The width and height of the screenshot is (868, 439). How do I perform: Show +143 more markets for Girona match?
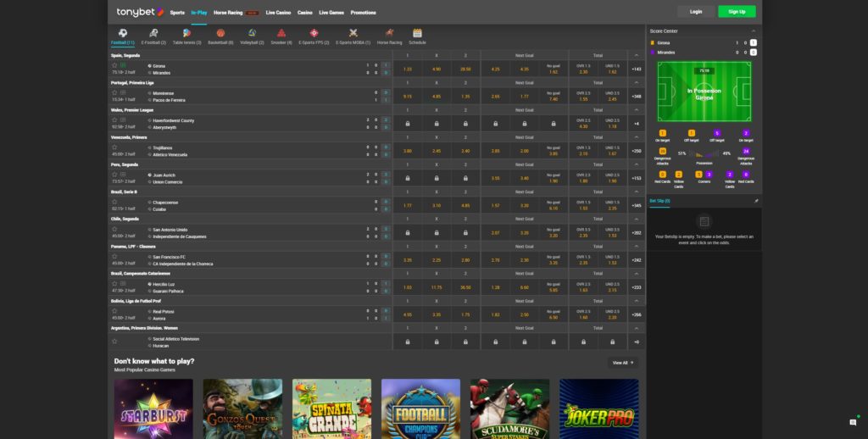(636, 69)
